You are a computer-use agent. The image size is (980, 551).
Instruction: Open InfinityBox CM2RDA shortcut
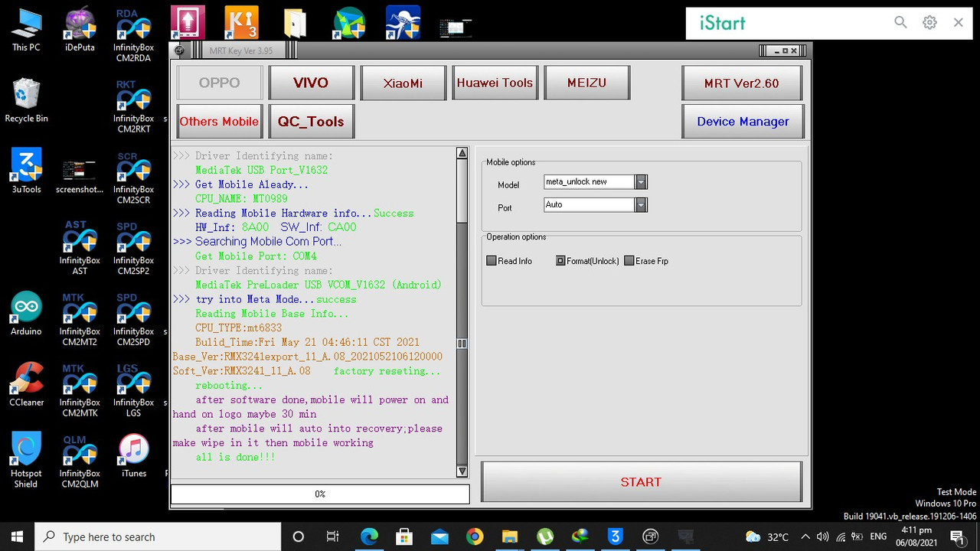134,35
